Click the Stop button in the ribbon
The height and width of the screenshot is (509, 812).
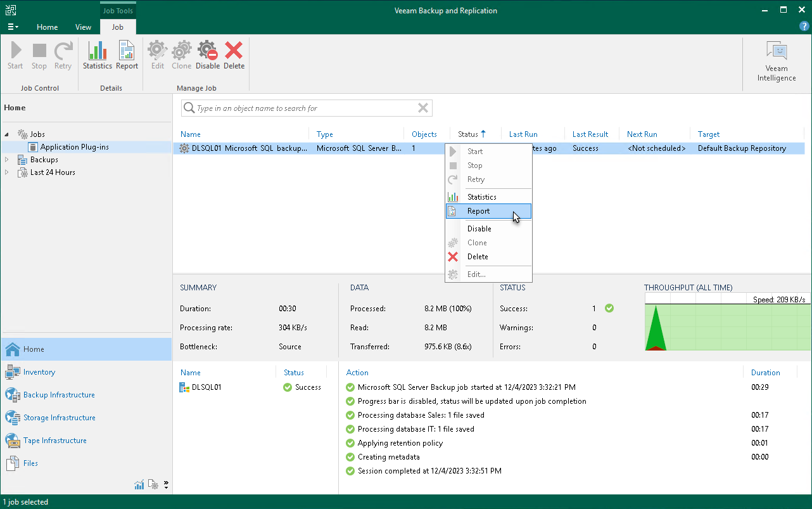point(39,56)
